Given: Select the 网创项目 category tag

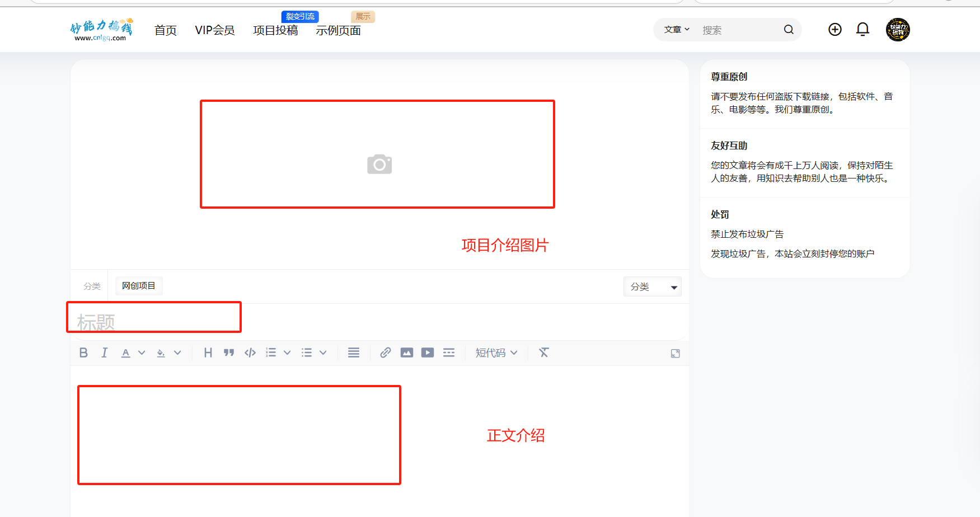Looking at the screenshot, I should click(139, 286).
